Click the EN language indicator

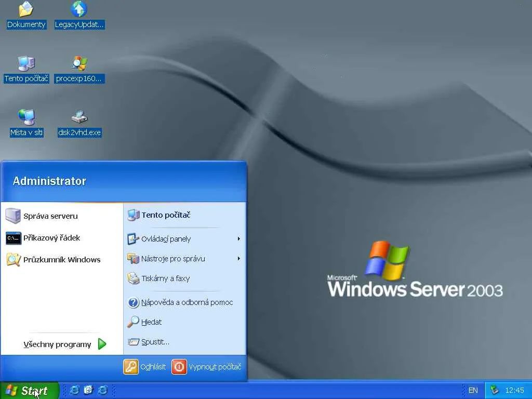click(473, 391)
